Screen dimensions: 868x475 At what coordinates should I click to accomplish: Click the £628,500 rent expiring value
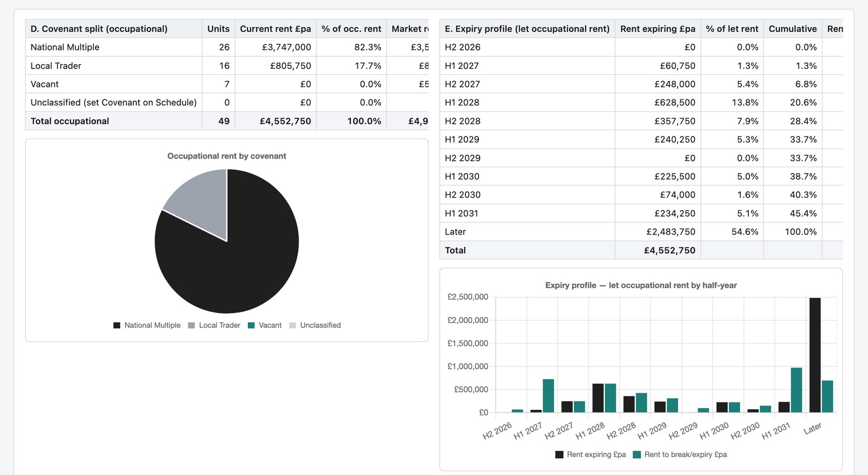coord(675,103)
